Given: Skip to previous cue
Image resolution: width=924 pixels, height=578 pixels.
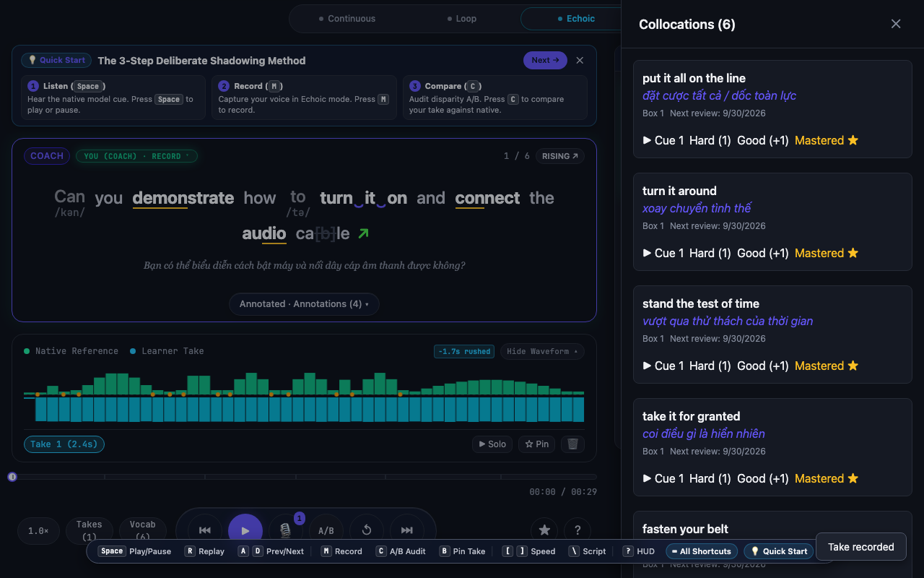Looking at the screenshot, I should tap(205, 531).
